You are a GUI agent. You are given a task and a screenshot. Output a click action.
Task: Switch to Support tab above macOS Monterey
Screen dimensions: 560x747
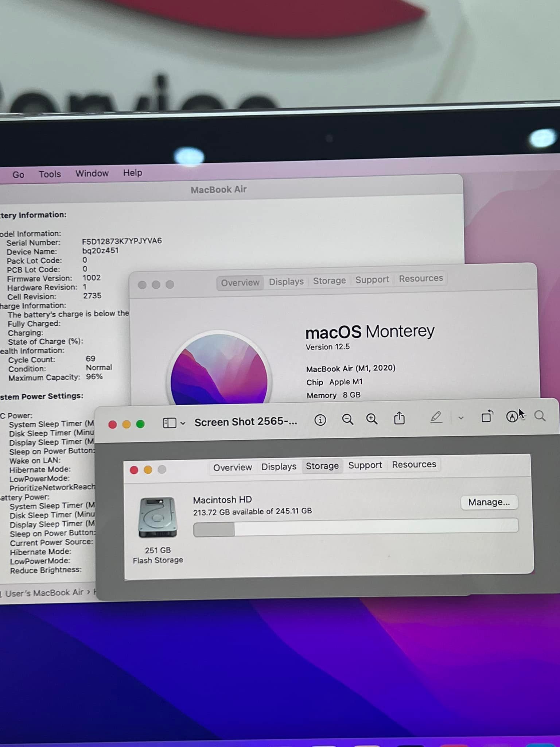(372, 280)
